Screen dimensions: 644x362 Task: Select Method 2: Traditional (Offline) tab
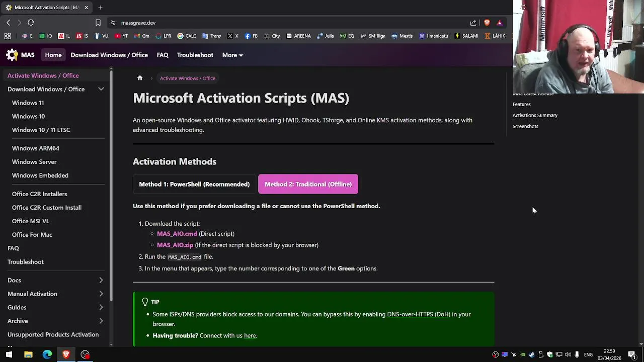click(308, 184)
